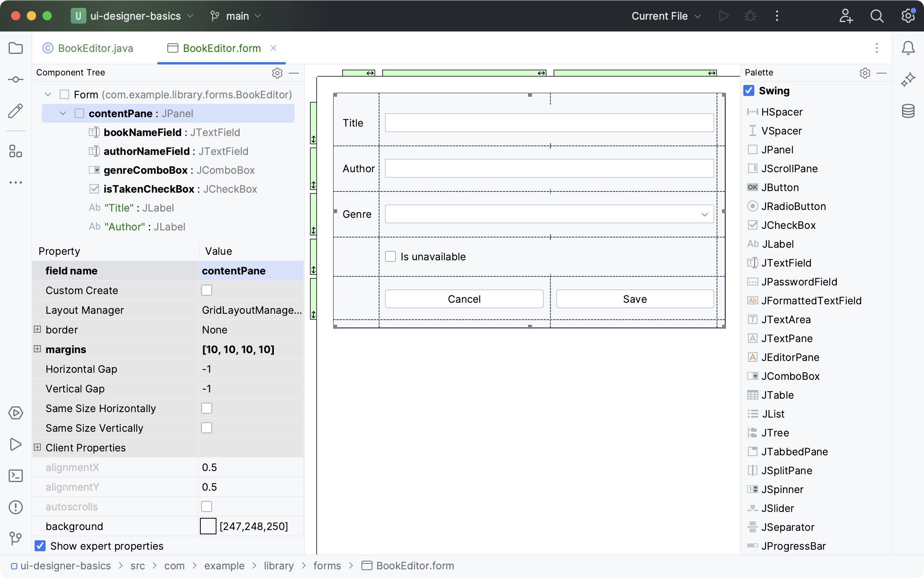Enable Same Size Vertically checkbox
Screen dimensions: 924x578
click(x=207, y=427)
